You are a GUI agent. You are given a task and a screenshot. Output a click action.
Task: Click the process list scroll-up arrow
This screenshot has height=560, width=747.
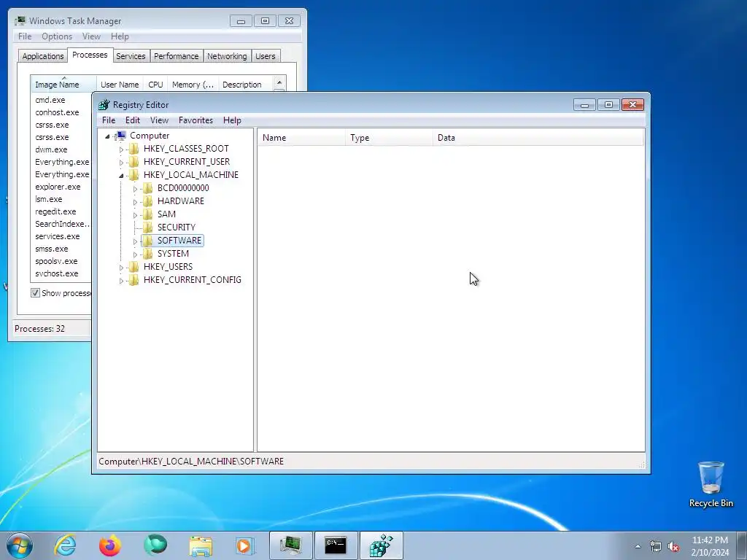coord(279,83)
